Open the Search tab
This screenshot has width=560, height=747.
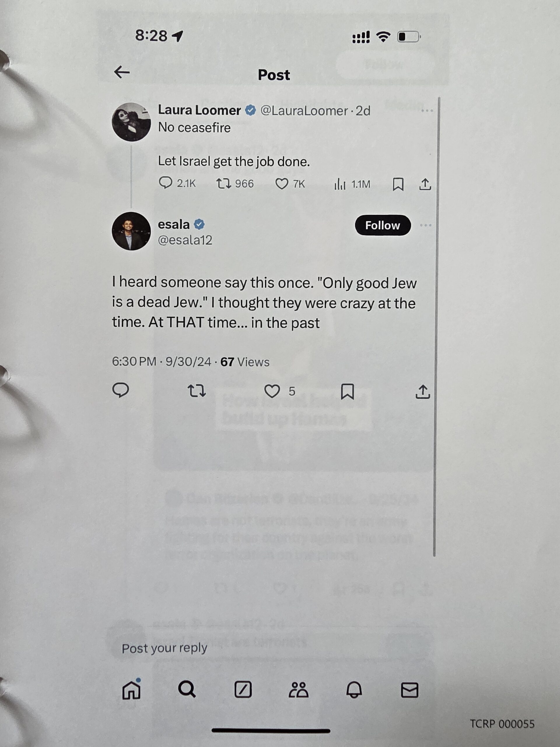coord(187,690)
